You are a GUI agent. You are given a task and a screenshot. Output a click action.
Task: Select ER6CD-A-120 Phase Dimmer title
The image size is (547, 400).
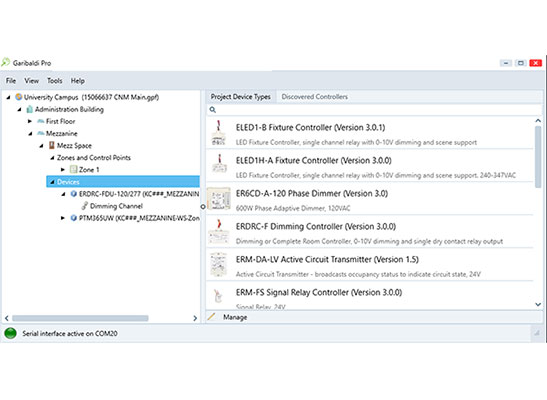coord(312,194)
